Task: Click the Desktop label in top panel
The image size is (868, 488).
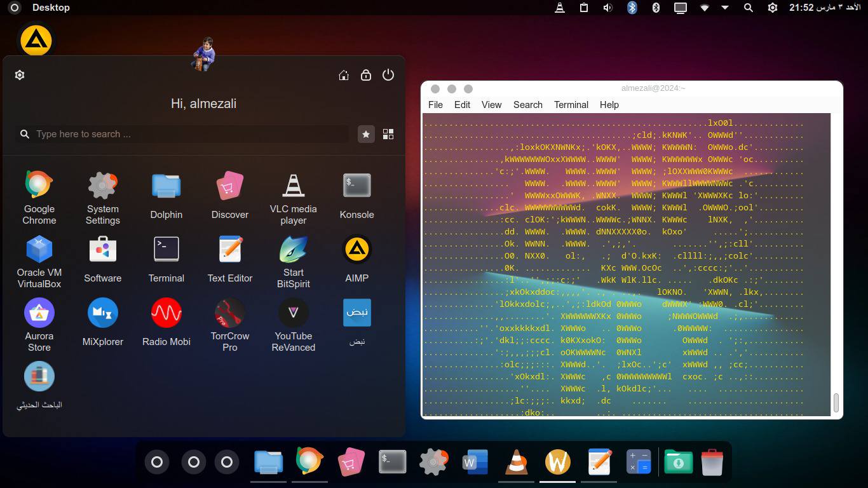Action: pos(51,8)
